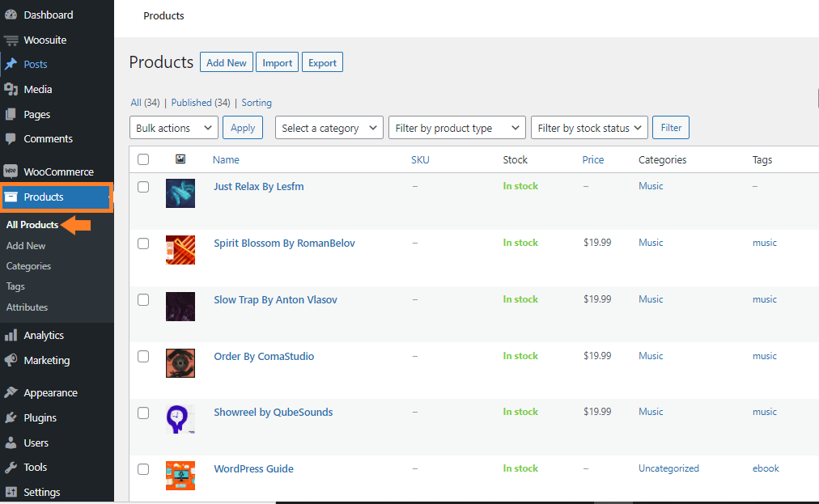Open Slow Trap By Anton Vlasov product
Screen dimensions: 819x504
click(x=275, y=300)
